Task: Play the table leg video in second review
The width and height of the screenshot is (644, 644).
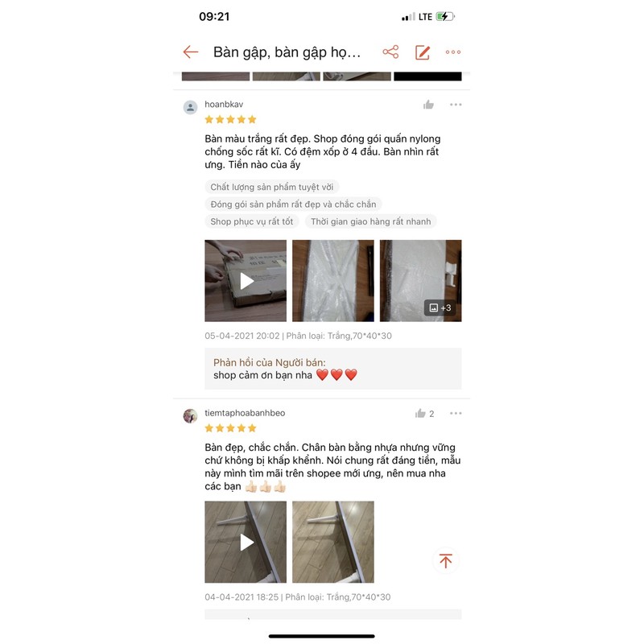Action: tap(246, 542)
